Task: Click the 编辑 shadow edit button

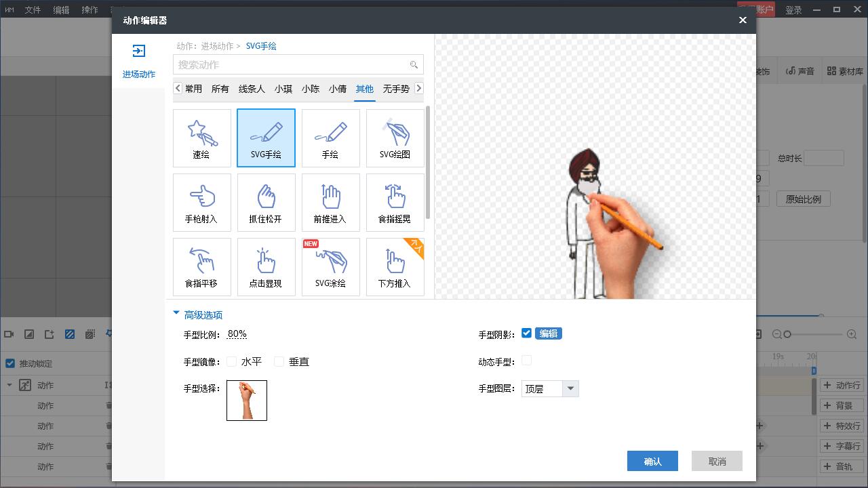Action: coord(548,333)
